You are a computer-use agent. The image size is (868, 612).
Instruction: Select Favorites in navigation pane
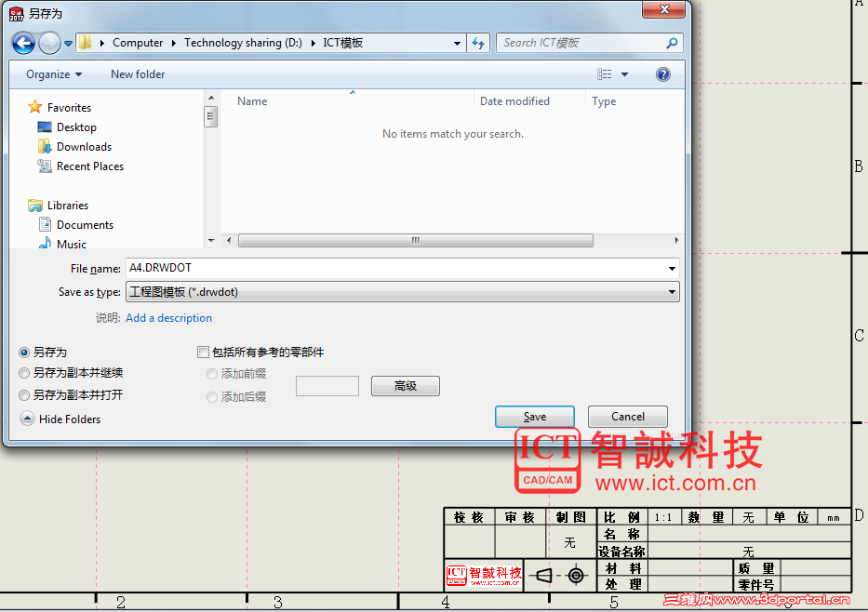tap(69, 107)
